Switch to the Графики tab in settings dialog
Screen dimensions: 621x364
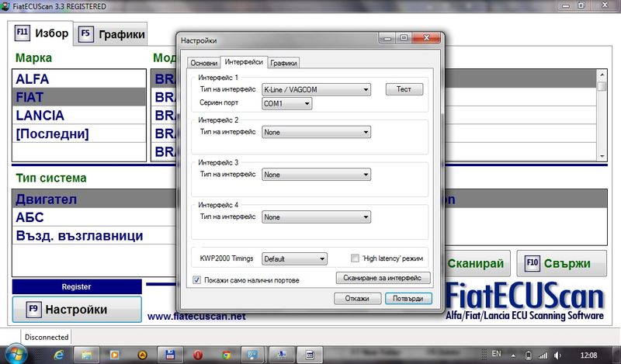click(x=283, y=63)
